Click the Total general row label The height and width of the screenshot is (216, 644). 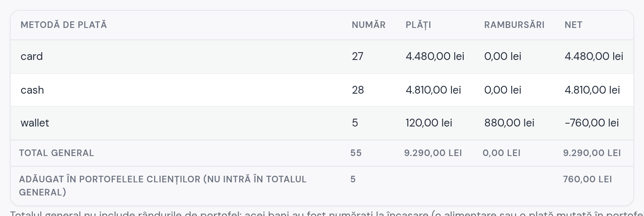click(56, 153)
